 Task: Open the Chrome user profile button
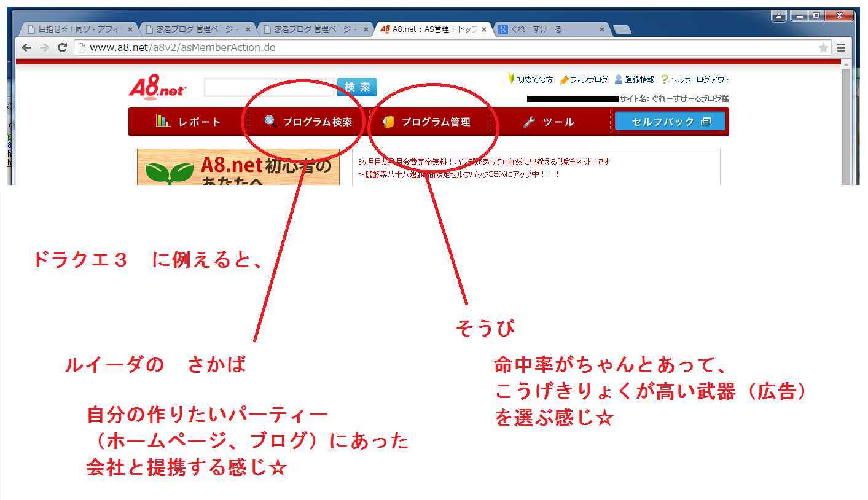click(780, 15)
